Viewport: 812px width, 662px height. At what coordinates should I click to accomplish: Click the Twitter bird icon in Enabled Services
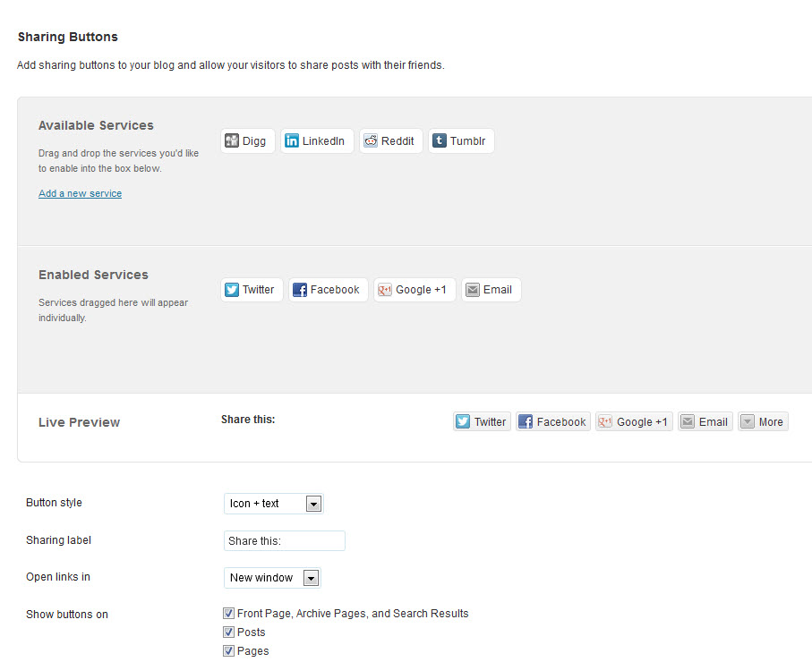tap(232, 290)
